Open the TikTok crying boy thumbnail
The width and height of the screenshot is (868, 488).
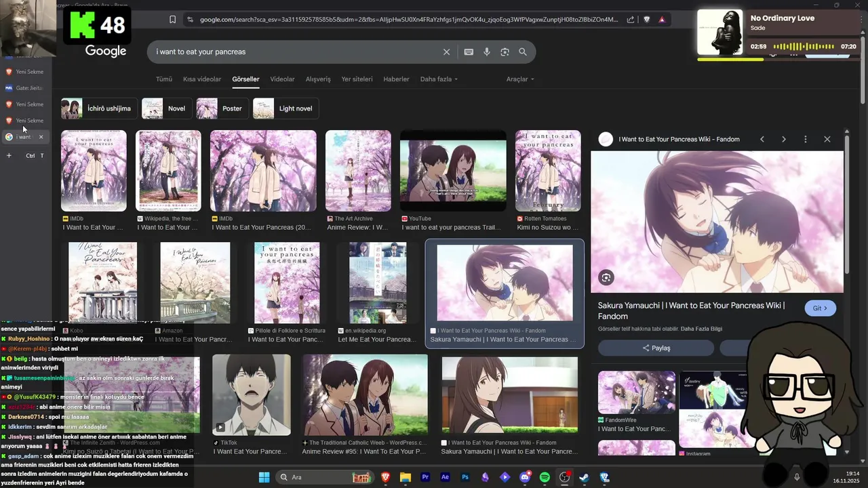[252, 394]
